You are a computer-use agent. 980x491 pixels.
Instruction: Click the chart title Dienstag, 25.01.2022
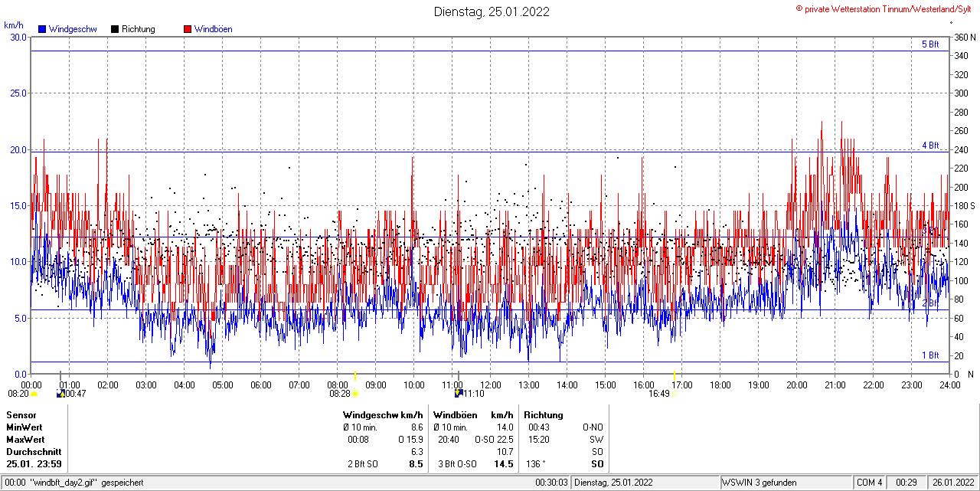coord(492,11)
